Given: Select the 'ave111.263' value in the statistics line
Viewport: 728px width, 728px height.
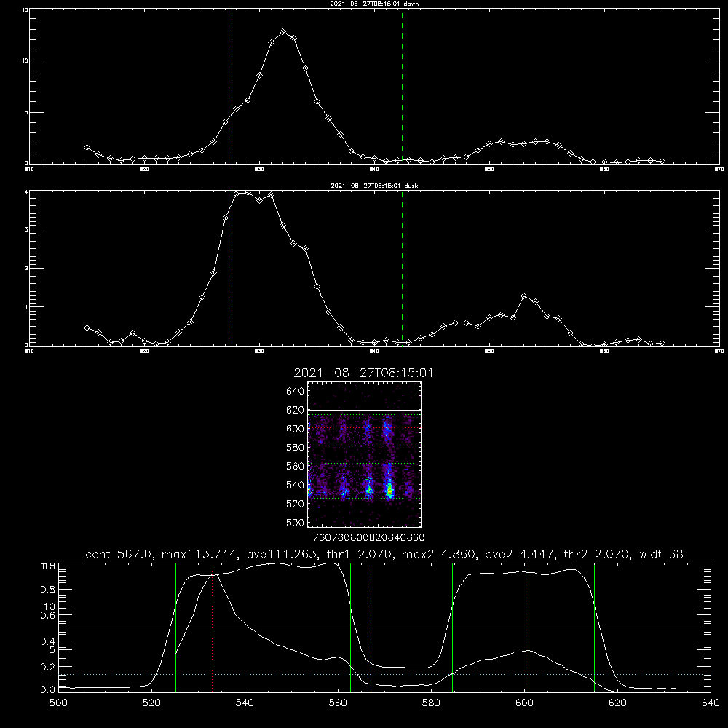Looking at the screenshot, I should click(281, 554).
